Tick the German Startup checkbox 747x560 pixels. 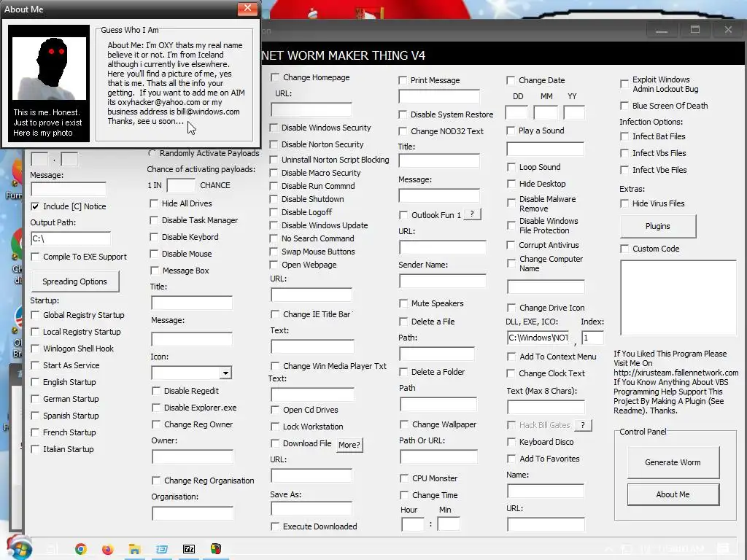point(35,399)
